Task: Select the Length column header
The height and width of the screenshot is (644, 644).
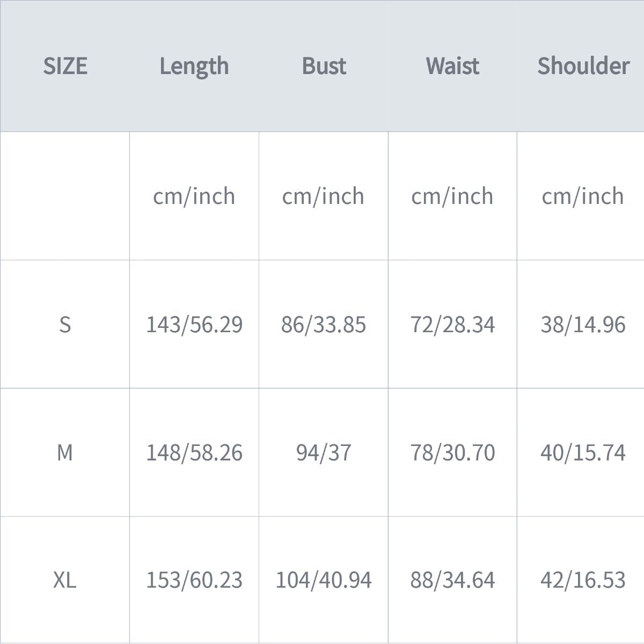Action: pos(194,67)
